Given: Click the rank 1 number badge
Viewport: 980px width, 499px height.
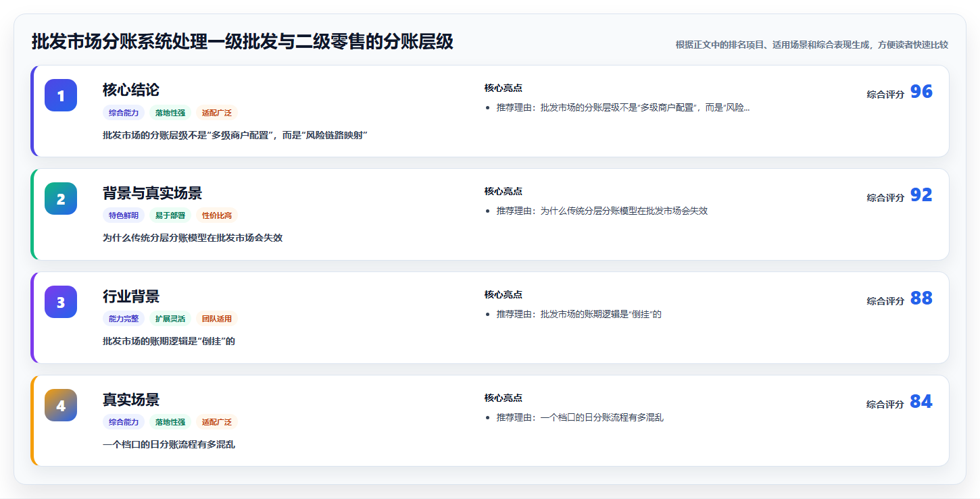Looking at the screenshot, I should pos(61,95).
